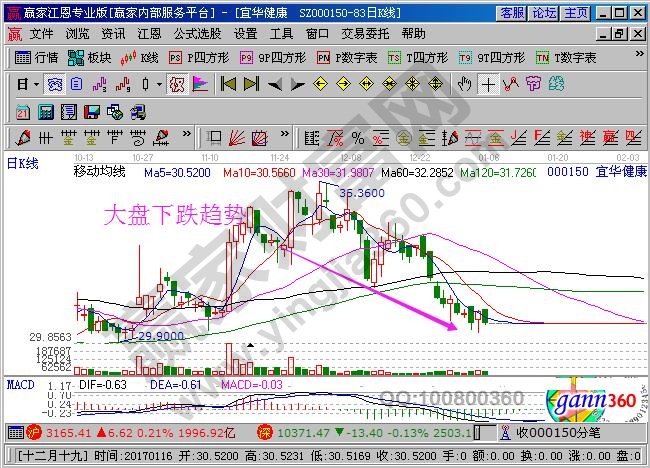Image resolution: width=650 pixels, height=468 pixels.
Task: Click the black right arrow navigation icon
Action: click(x=298, y=85)
